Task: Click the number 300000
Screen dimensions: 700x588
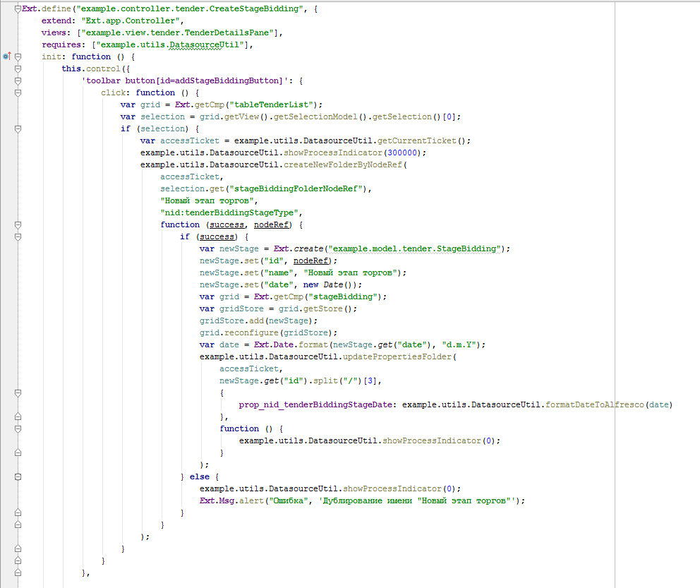Action: tap(402, 152)
